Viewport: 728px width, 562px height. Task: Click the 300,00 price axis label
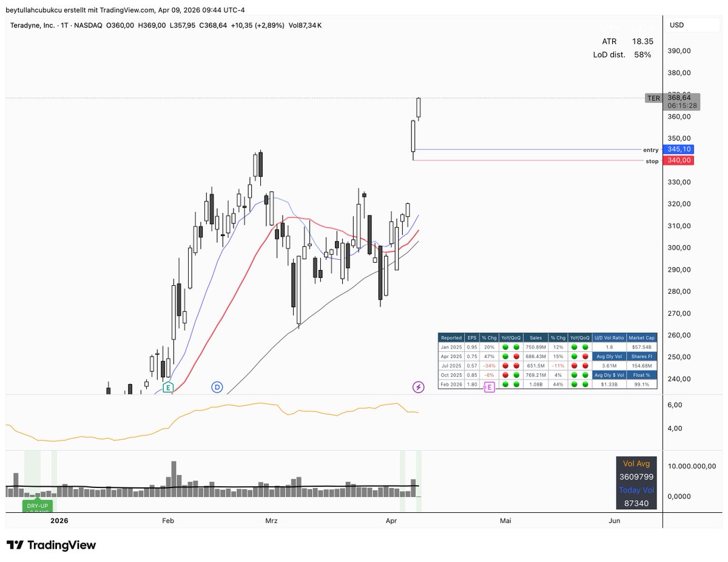pos(678,248)
